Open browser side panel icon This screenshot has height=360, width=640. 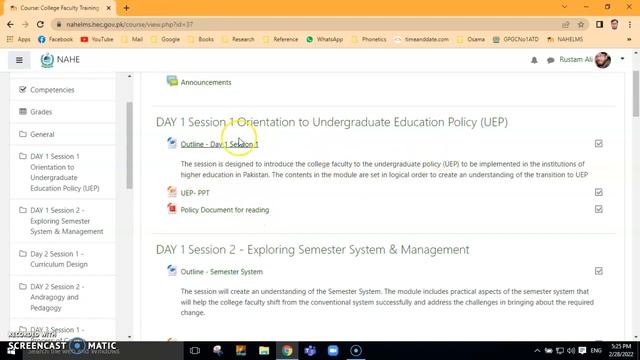(x=599, y=24)
